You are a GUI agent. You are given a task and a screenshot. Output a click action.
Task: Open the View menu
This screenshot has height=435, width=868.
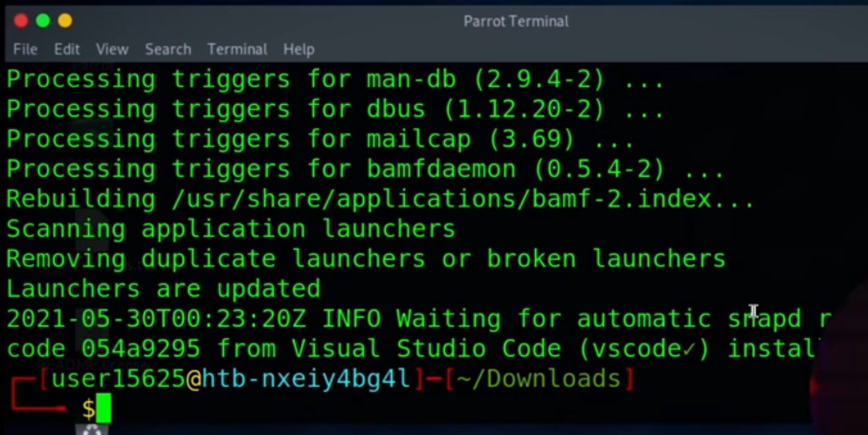pyautogui.click(x=112, y=50)
